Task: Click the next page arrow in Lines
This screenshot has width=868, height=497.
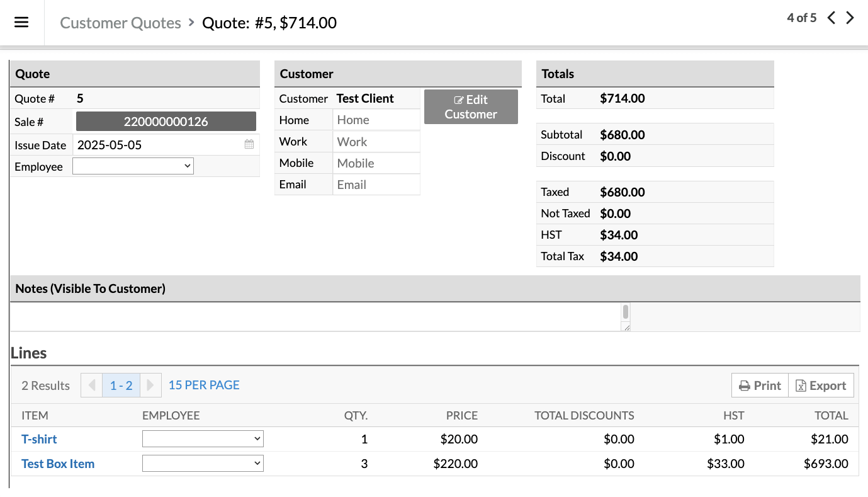Action: tap(150, 386)
